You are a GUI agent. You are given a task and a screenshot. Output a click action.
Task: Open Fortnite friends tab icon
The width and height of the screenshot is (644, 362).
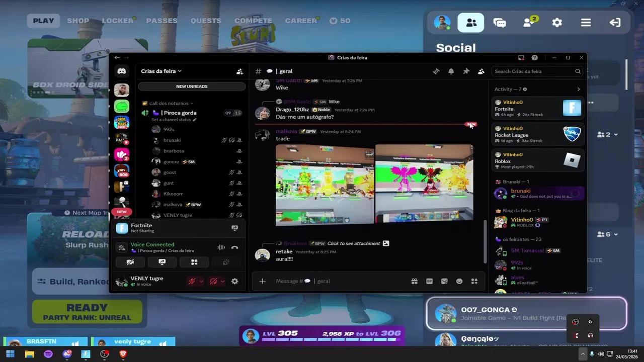point(471,23)
